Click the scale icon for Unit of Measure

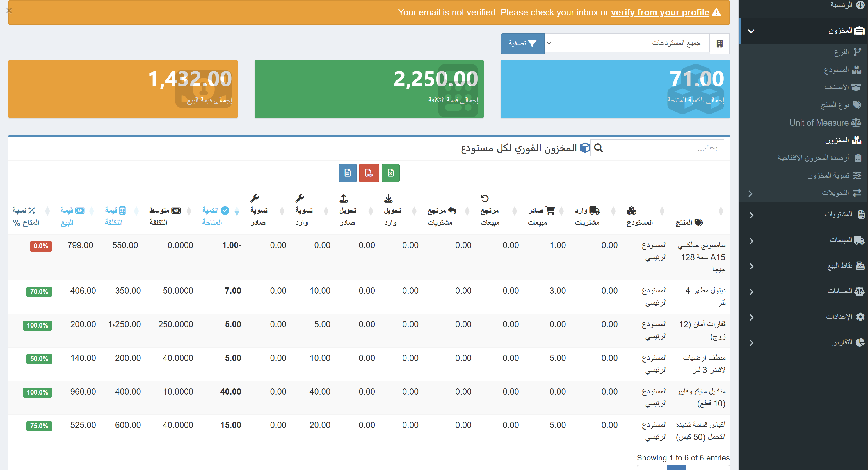point(856,123)
